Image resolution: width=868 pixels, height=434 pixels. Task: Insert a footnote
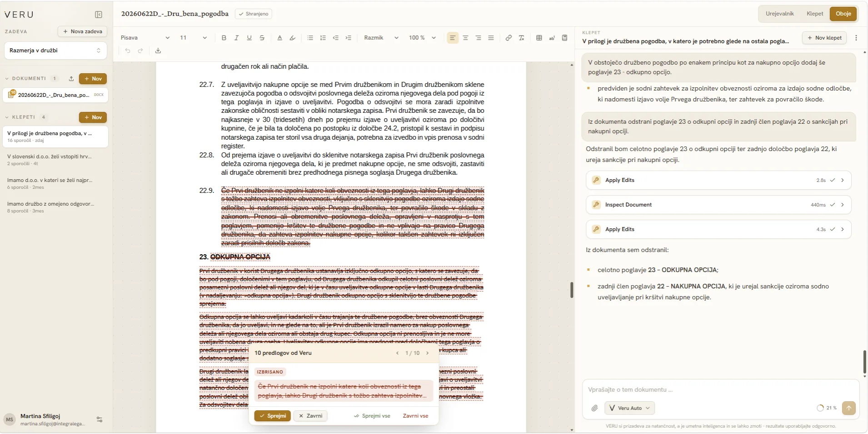(x=552, y=38)
